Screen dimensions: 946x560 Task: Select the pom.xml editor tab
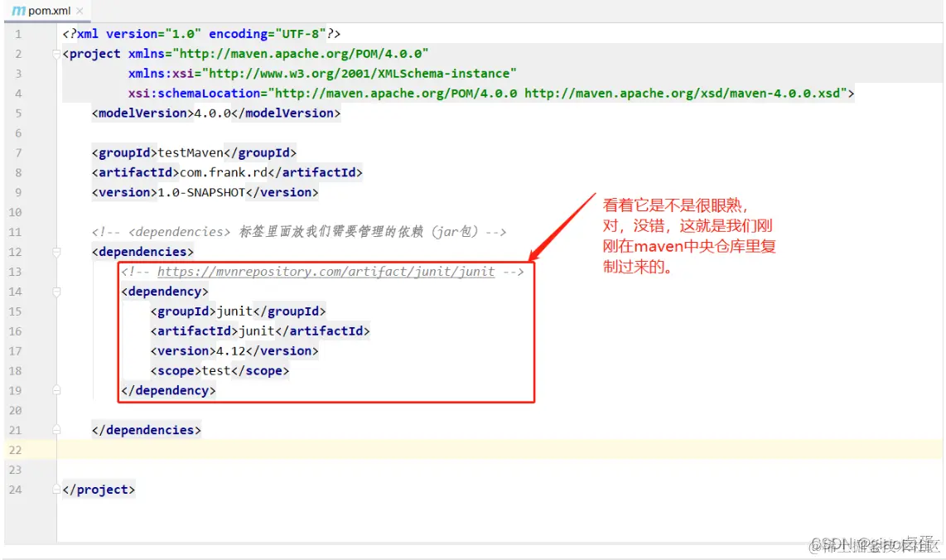[47, 11]
